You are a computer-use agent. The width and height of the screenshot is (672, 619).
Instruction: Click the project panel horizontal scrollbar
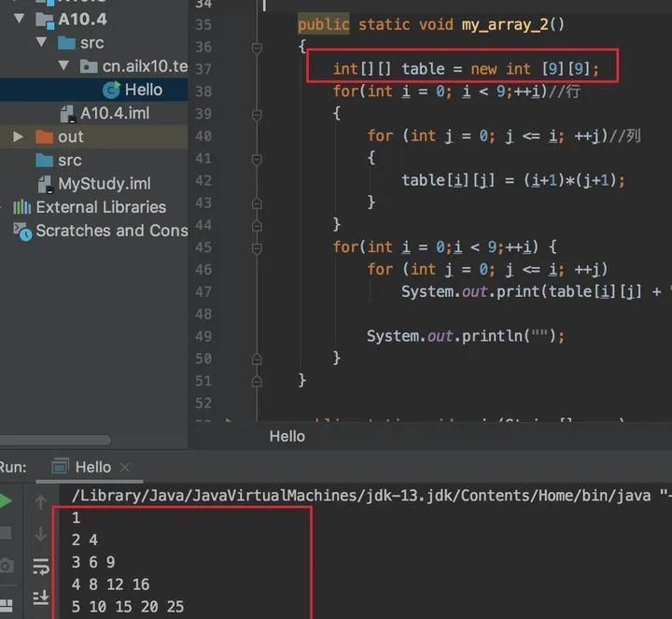click(x=56, y=441)
